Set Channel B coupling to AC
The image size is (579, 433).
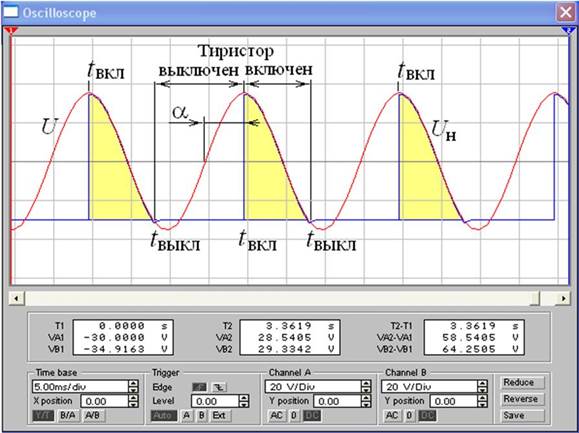point(392,415)
